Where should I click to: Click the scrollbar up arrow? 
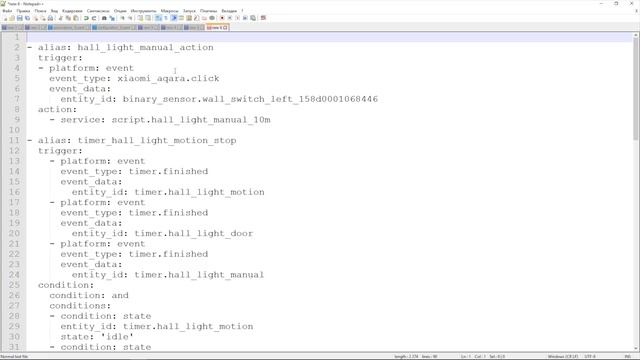pos(636,36)
